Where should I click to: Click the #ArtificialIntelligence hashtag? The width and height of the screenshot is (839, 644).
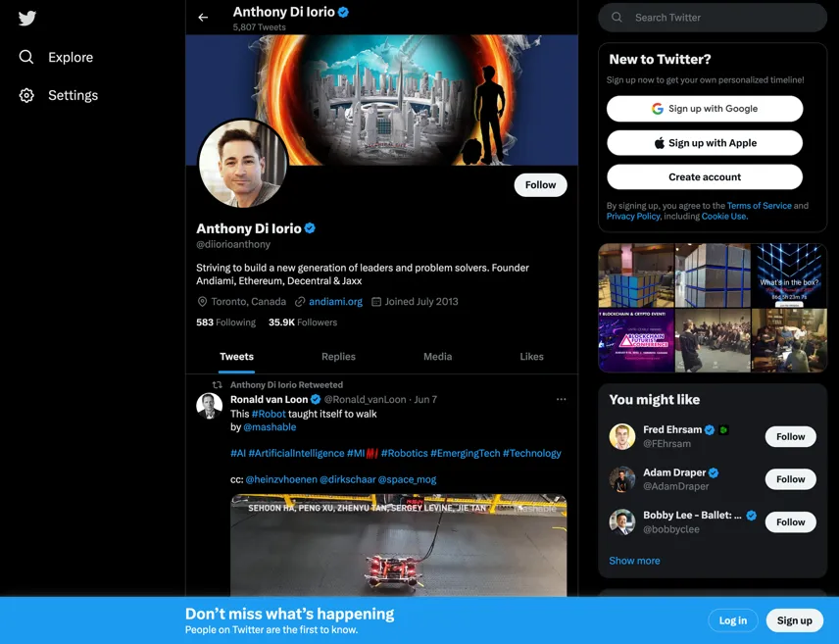pos(296,454)
